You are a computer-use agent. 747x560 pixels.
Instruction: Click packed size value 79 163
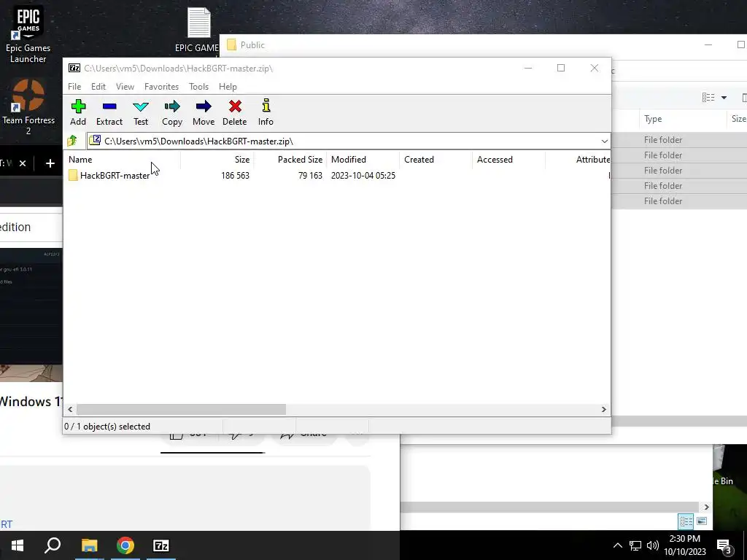[x=310, y=176]
